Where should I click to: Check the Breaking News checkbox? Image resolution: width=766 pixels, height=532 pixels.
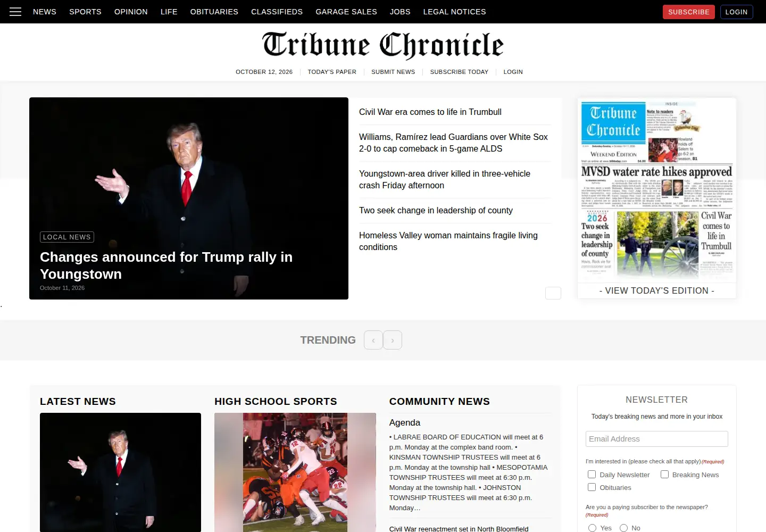[664, 475]
